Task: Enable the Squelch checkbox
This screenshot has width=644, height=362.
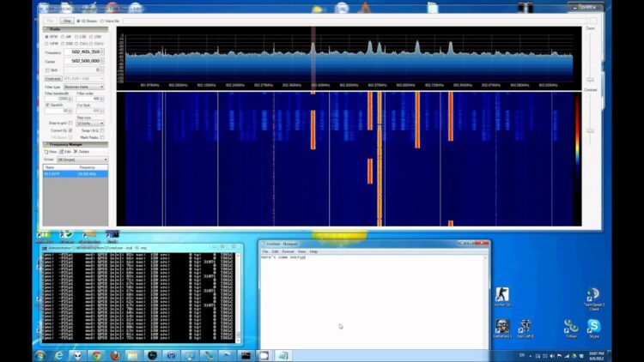Action: (47, 105)
